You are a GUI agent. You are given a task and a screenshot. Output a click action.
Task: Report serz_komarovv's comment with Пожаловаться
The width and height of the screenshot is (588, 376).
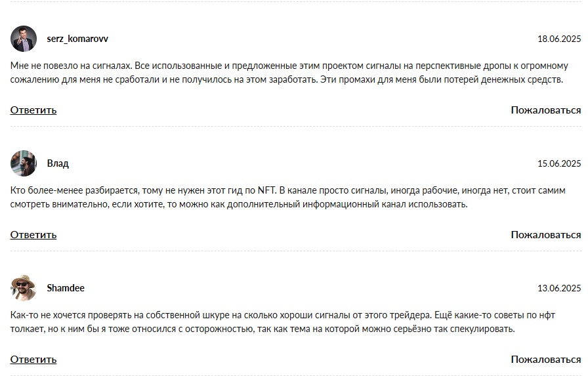click(x=546, y=110)
